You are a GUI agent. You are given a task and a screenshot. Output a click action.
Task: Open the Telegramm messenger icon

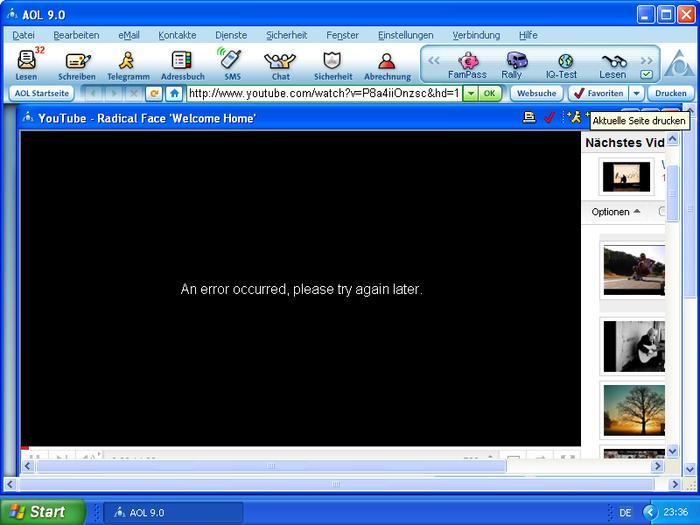click(x=128, y=65)
